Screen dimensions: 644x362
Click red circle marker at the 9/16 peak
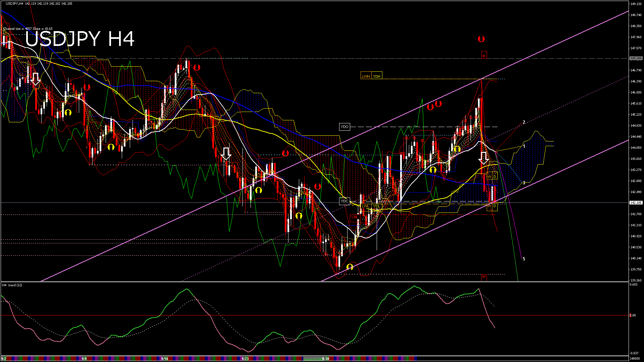(197, 67)
